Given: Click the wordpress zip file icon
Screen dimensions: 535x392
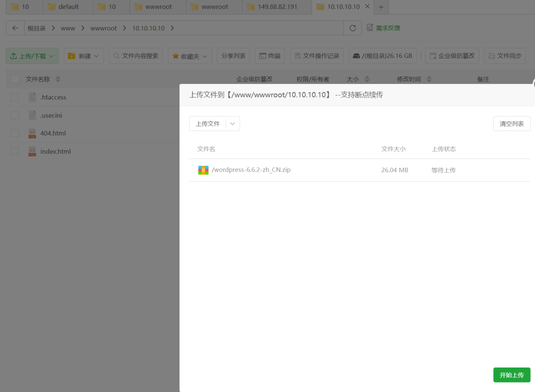Looking at the screenshot, I should (x=203, y=170).
